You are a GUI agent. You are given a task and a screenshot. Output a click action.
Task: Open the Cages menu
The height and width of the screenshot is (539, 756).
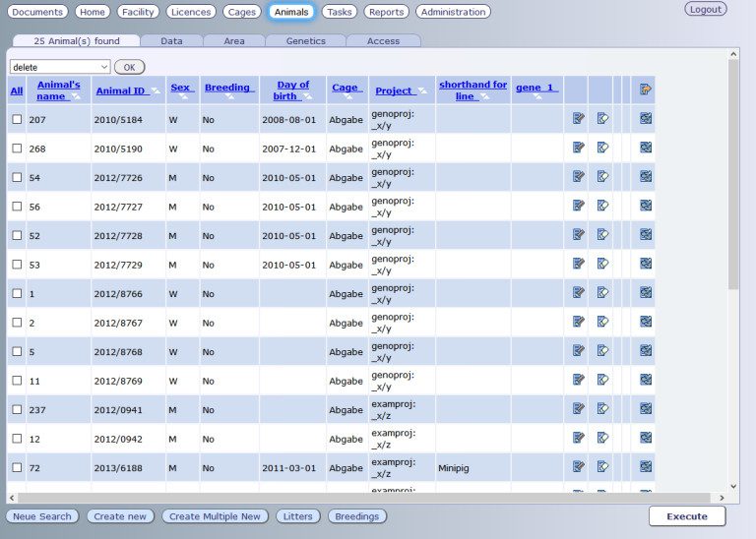[x=241, y=12]
